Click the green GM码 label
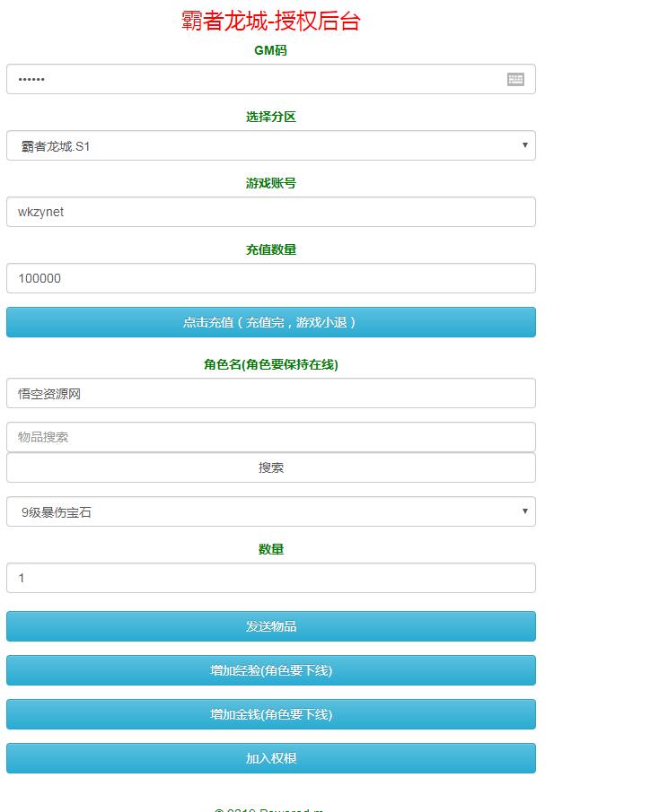Screen dimensions: 659x812 click(270, 51)
